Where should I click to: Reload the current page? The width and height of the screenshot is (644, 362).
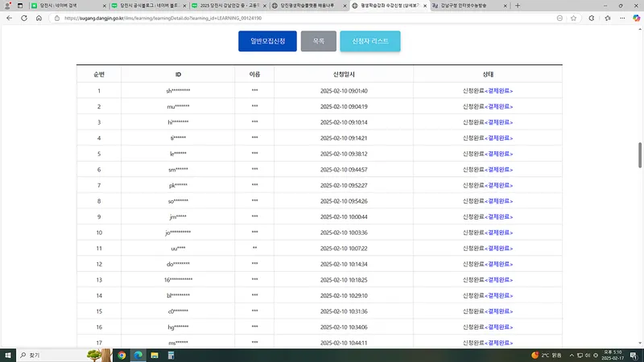pos(23,18)
